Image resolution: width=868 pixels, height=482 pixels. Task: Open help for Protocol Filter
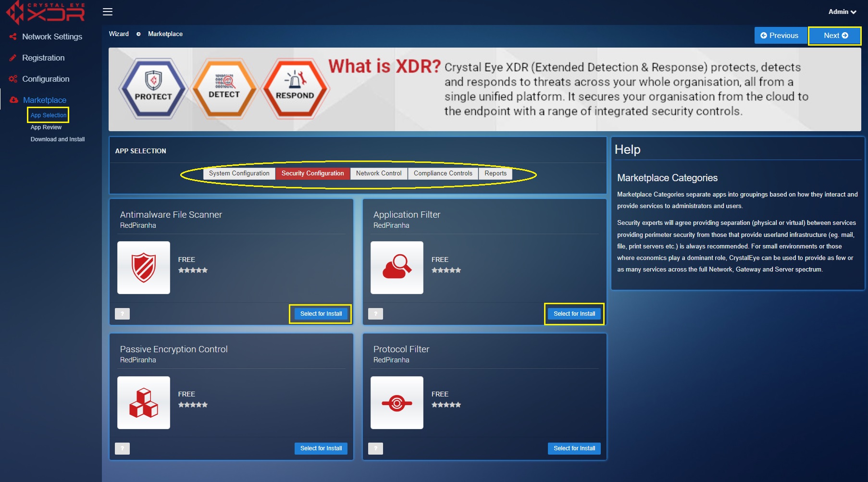[375, 449]
